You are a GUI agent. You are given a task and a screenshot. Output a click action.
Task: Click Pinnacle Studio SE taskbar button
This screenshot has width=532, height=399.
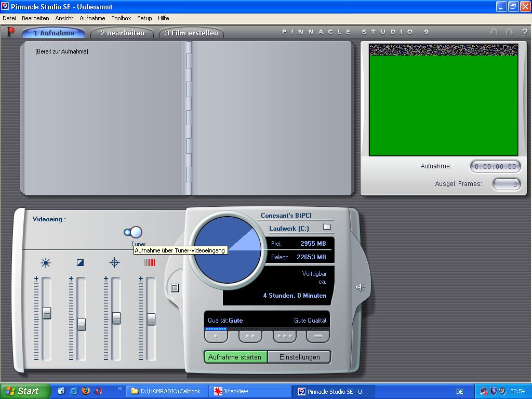point(334,391)
